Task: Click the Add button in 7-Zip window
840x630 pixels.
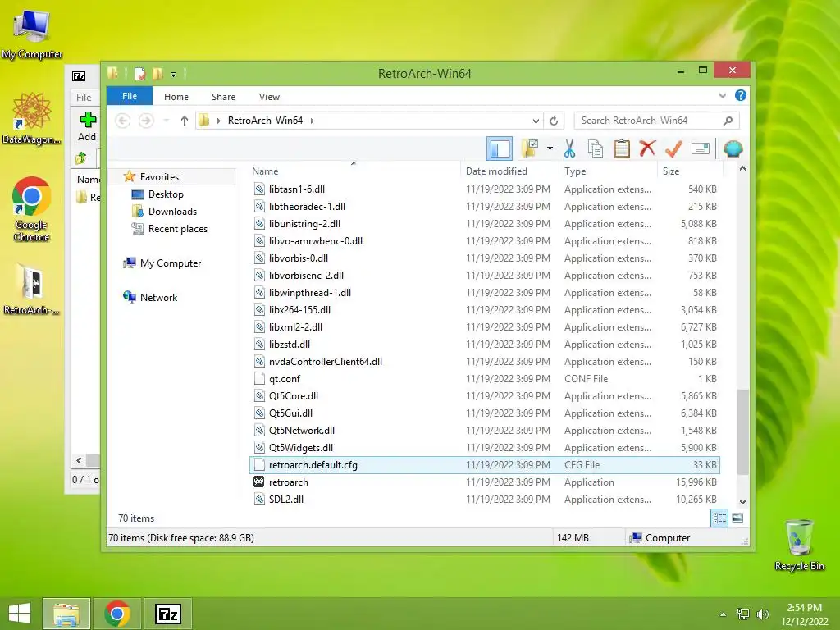Action: click(87, 127)
